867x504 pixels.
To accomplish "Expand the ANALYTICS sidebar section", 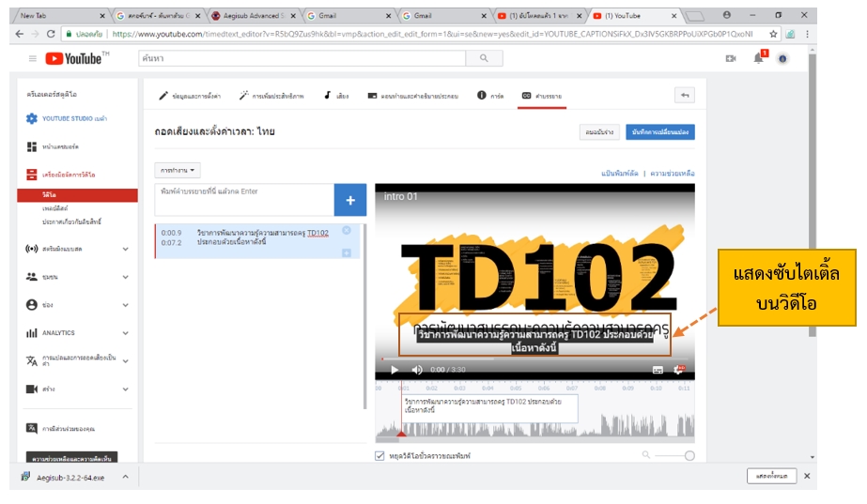I will pyautogui.click(x=126, y=333).
